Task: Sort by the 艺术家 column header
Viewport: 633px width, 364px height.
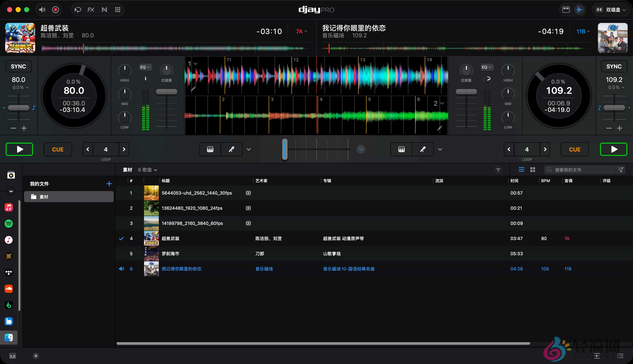Action: pyautogui.click(x=261, y=181)
